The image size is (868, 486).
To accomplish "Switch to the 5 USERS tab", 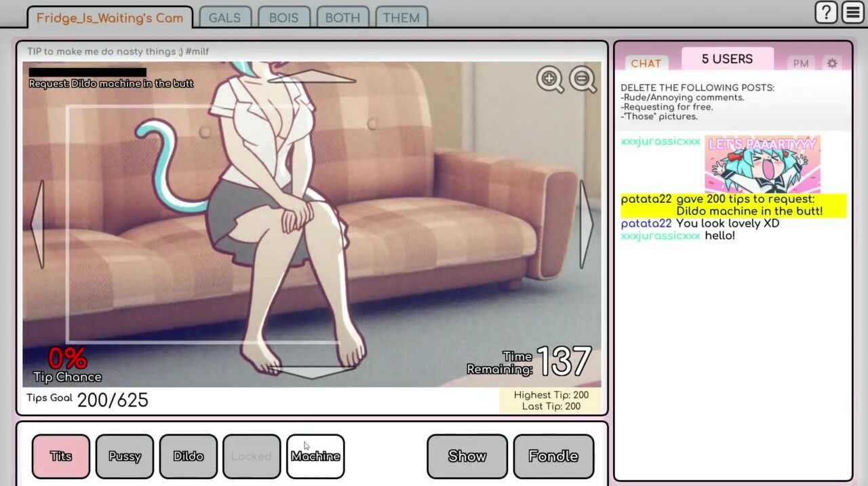I will [x=727, y=59].
